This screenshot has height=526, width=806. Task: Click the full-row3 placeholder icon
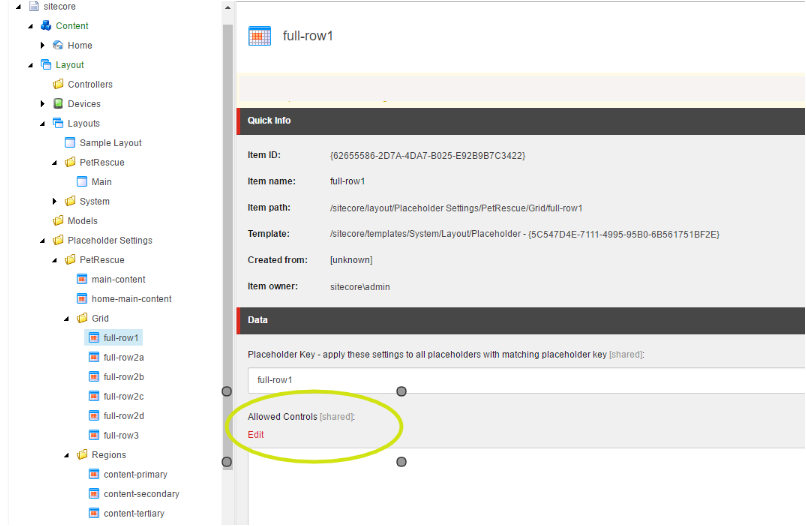coord(94,435)
